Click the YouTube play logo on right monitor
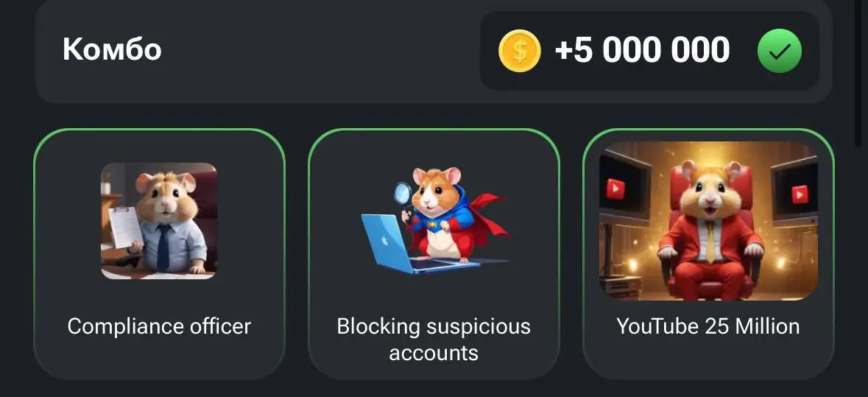This screenshot has width=868, height=397. [x=800, y=194]
